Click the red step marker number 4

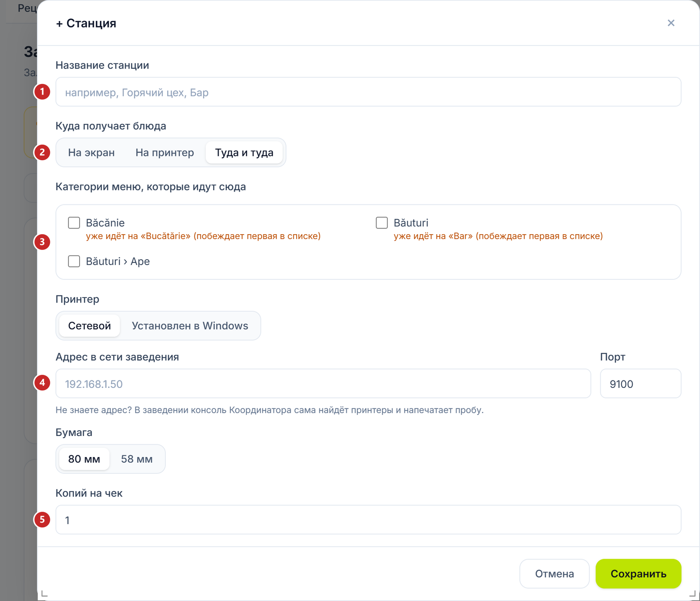(x=42, y=383)
